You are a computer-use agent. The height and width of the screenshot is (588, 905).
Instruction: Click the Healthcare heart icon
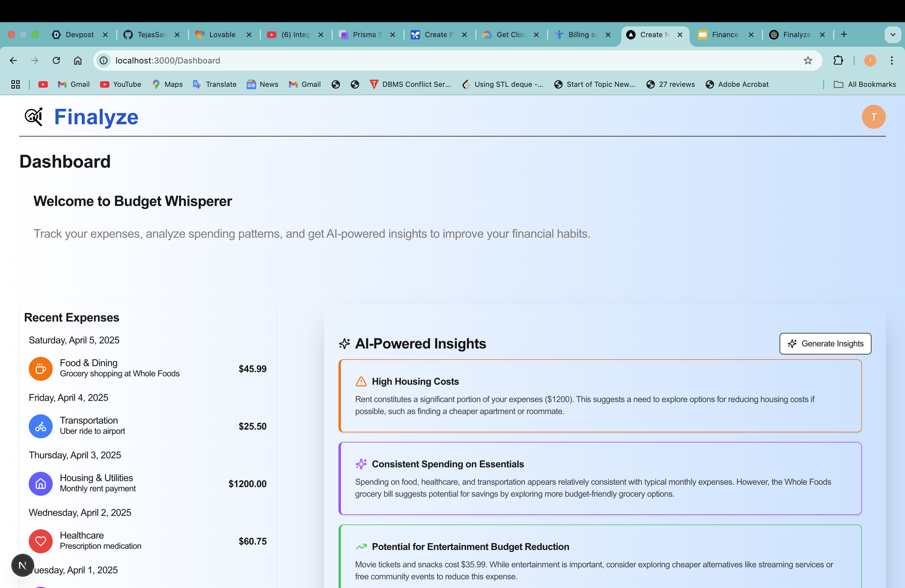pos(41,541)
